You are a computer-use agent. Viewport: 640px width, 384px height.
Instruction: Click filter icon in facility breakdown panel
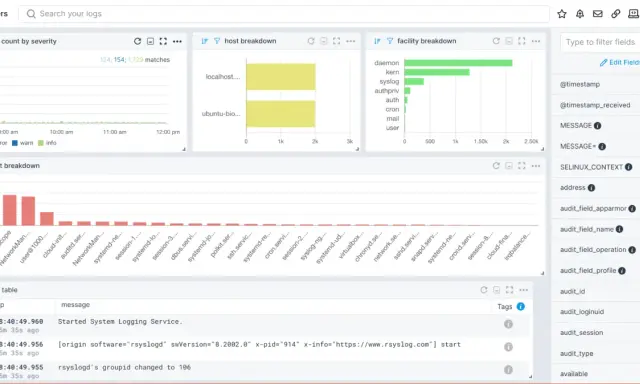tap(390, 41)
